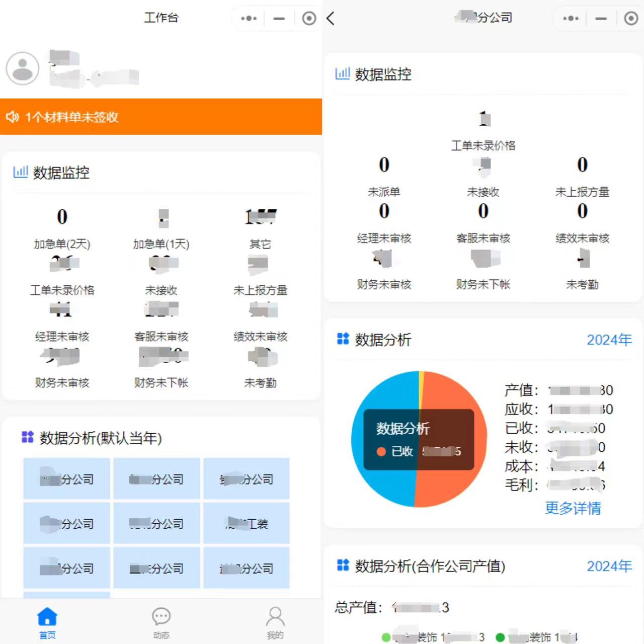Switch to the 动态 tab
The width and height of the screenshot is (644, 644).
pos(161,622)
